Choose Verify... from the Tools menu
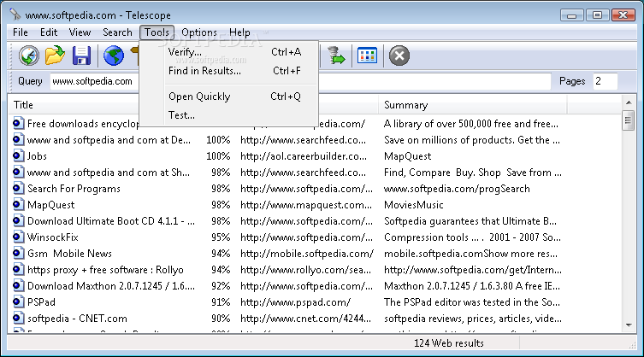This screenshot has height=357, width=644. (228, 52)
